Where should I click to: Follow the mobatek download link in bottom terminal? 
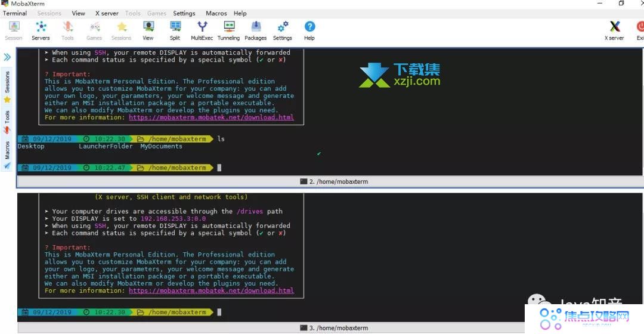click(211, 291)
